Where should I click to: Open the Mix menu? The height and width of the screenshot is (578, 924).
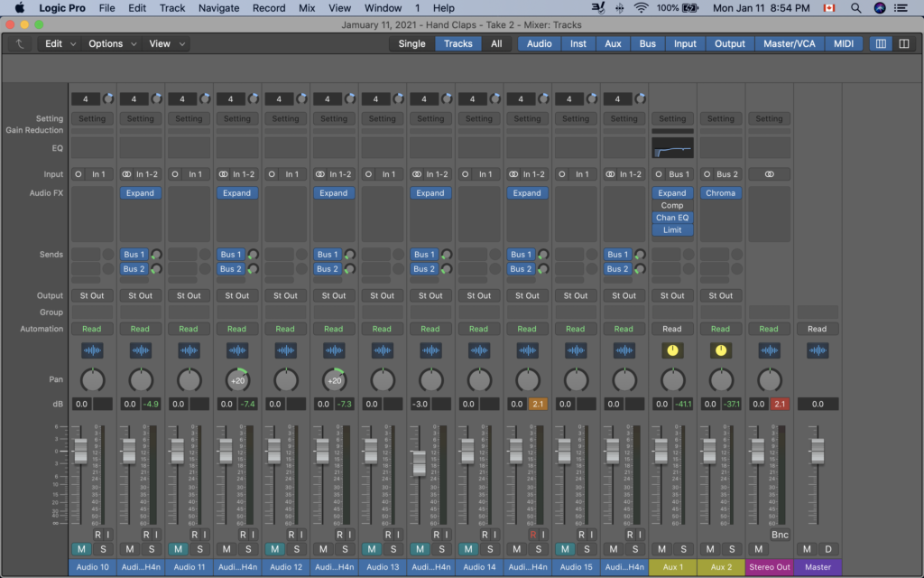tap(307, 7)
